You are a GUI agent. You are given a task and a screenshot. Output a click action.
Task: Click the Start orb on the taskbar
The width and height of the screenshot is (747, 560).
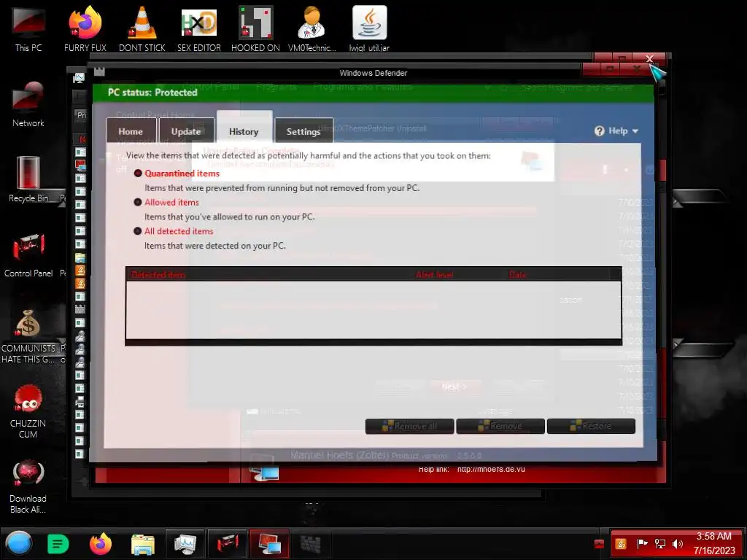[x=19, y=544]
